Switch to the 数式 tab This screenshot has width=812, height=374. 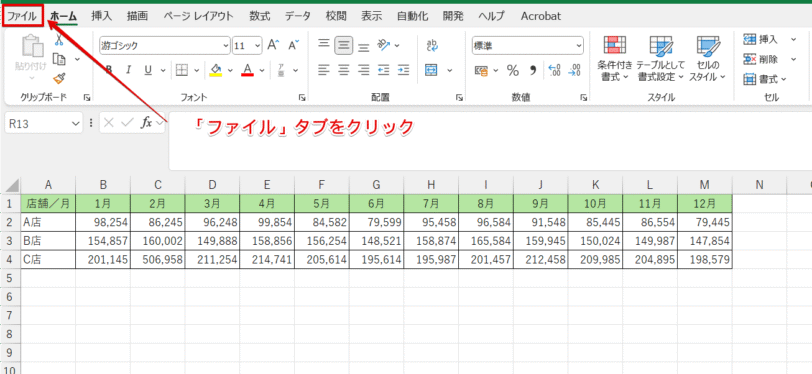259,16
